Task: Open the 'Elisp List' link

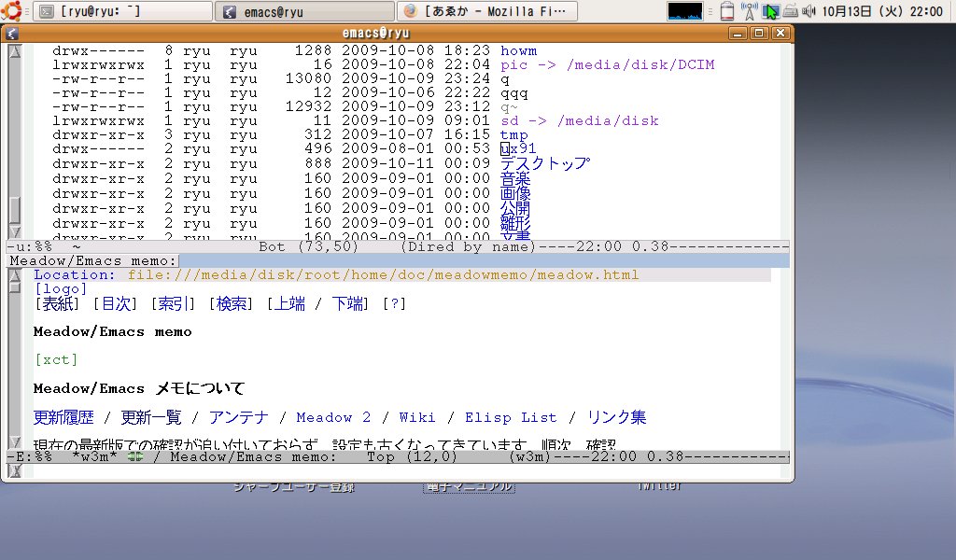Action: click(511, 417)
